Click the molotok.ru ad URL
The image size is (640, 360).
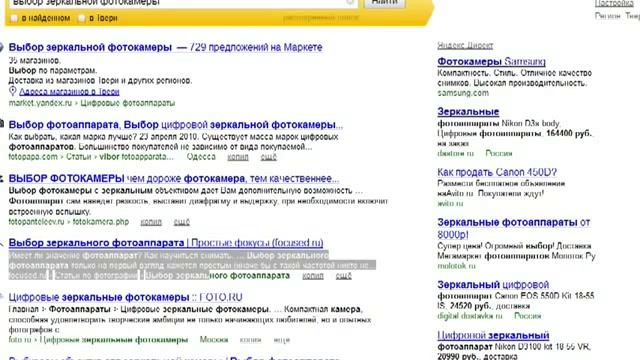pos(456,266)
